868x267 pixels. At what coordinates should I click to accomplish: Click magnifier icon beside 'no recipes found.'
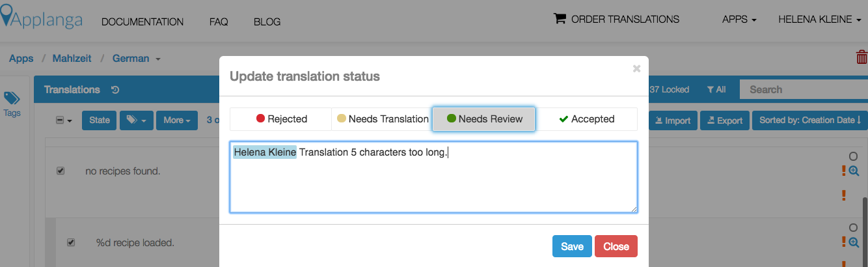854,171
